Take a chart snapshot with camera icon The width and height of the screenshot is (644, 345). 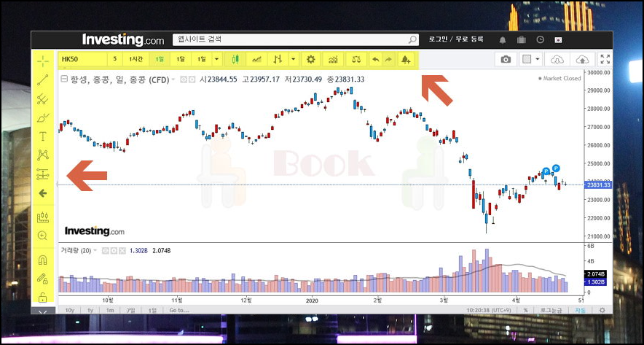click(x=506, y=60)
